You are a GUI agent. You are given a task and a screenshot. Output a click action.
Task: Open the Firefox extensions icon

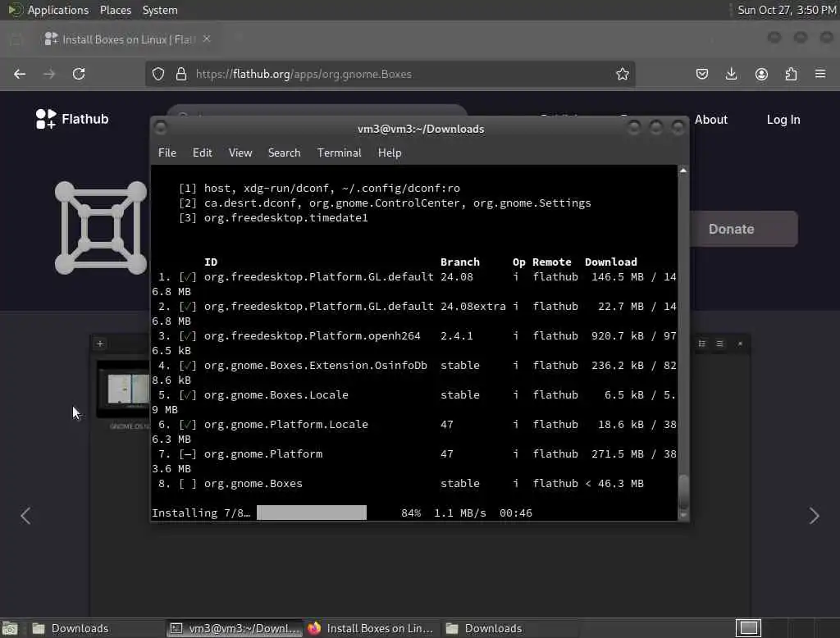791,74
